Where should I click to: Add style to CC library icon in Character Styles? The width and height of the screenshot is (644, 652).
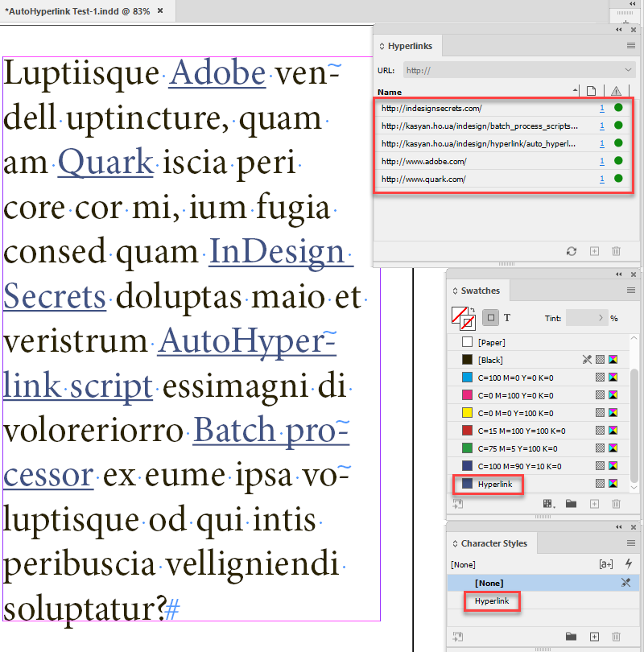point(458,637)
